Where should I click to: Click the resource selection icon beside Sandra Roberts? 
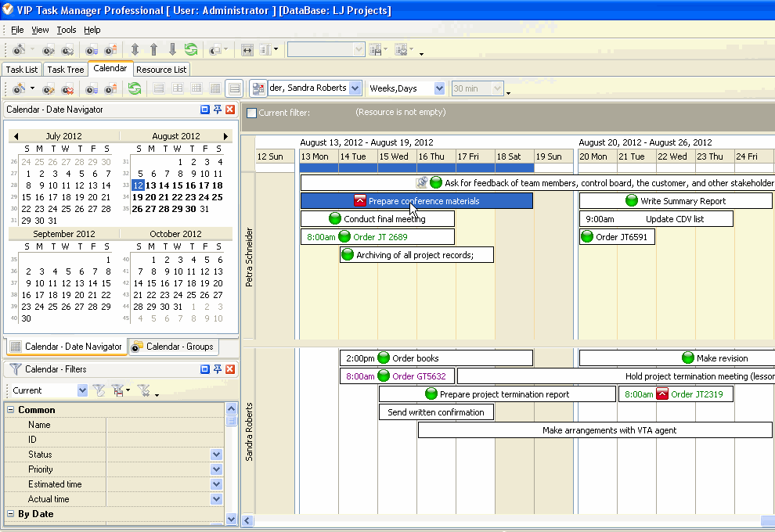[258, 88]
